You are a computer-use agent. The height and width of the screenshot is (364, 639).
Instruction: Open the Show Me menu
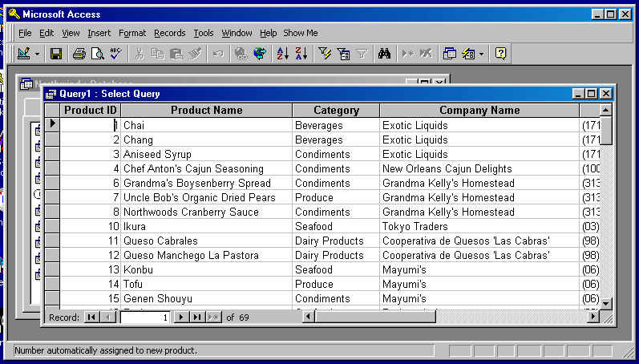tap(301, 33)
